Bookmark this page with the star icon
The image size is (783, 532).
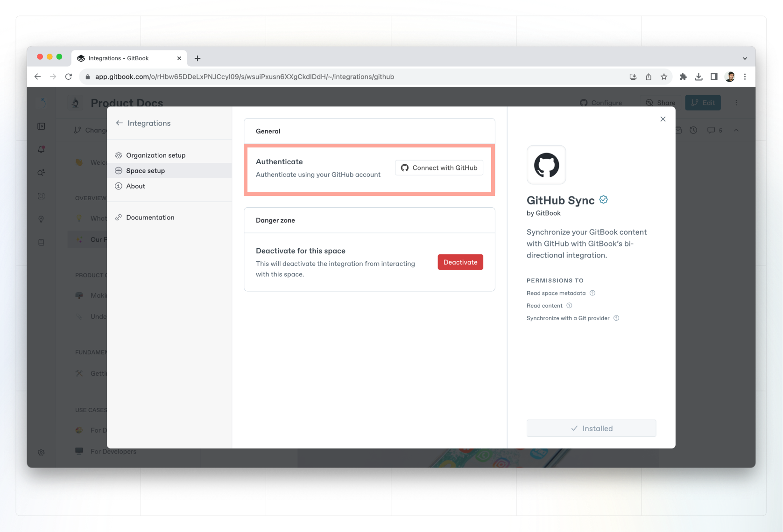pyautogui.click(x=664, y=77)
